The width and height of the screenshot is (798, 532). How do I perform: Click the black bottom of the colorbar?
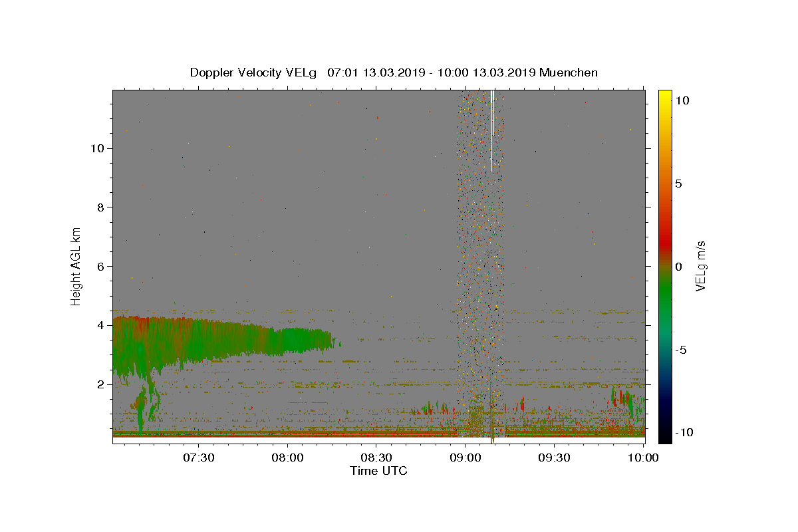[x=665, y=432]
